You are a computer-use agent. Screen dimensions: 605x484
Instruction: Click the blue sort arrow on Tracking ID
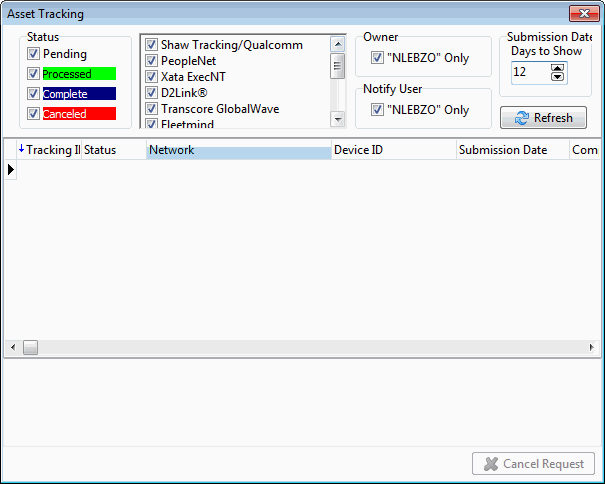pos(22,148)
